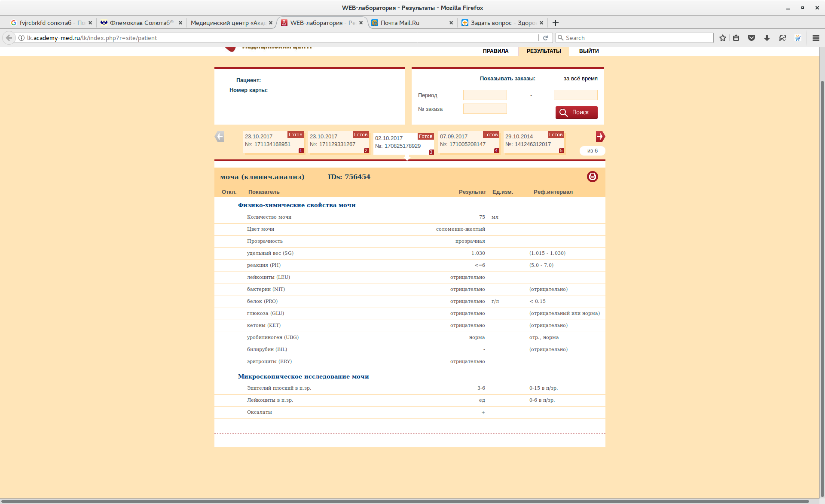Click the screenshot scissors toolbar icon
This screenshot has width=825, height=504.
click(782, 38)
